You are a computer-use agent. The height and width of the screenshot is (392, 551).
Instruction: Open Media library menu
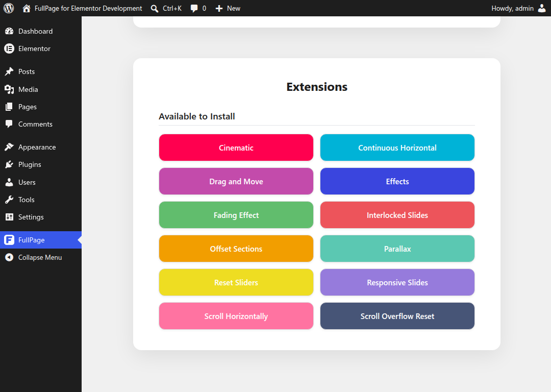click(x=41, y=89)
